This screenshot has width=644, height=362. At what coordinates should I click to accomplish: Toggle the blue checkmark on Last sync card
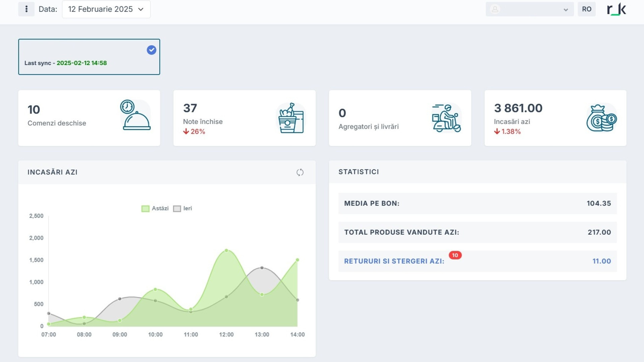pyautogui.click(x=151, y=50)
